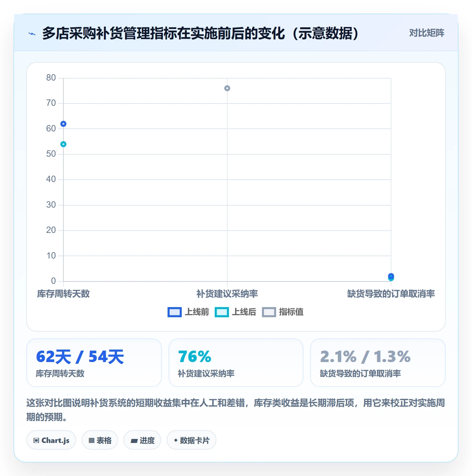Select the 进度 tag chip
Screen dimensions: 472x476
click(142, 440)
